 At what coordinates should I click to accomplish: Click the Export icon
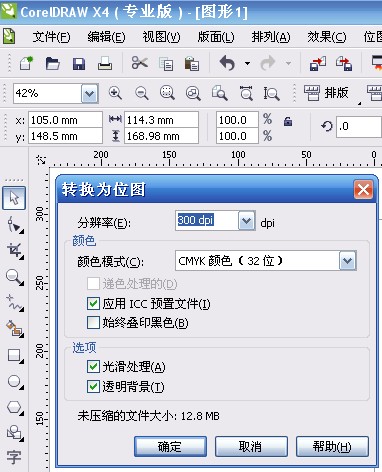pos(344,63)
